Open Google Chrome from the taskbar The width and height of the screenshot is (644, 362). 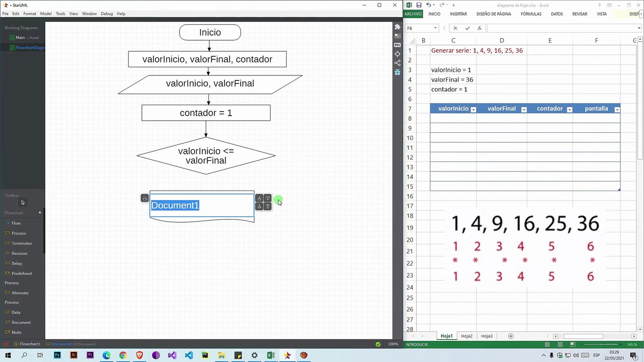(x=123, y=355)
